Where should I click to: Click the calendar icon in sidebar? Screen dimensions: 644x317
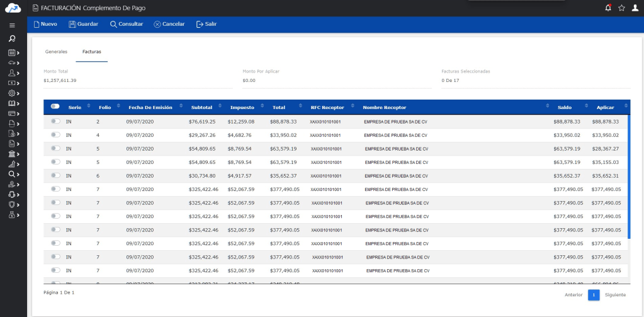coord(12,53)
